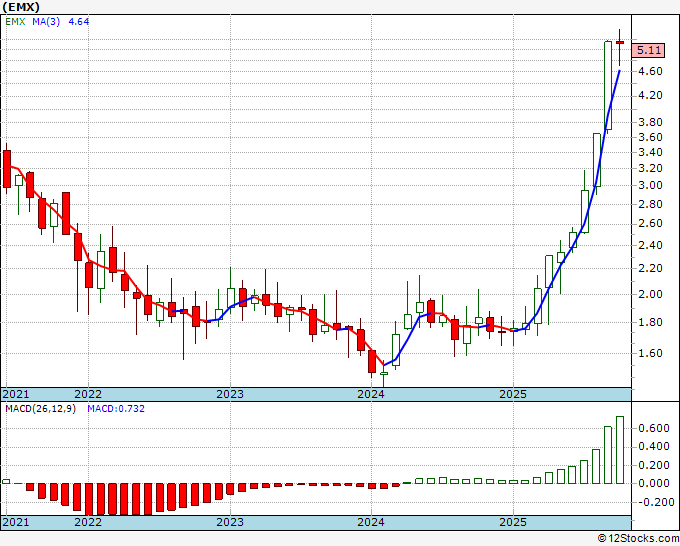This screenshot has height=546, width=680.
Task: Click the 4.20 price axis label
Action: tap(651, 95)
